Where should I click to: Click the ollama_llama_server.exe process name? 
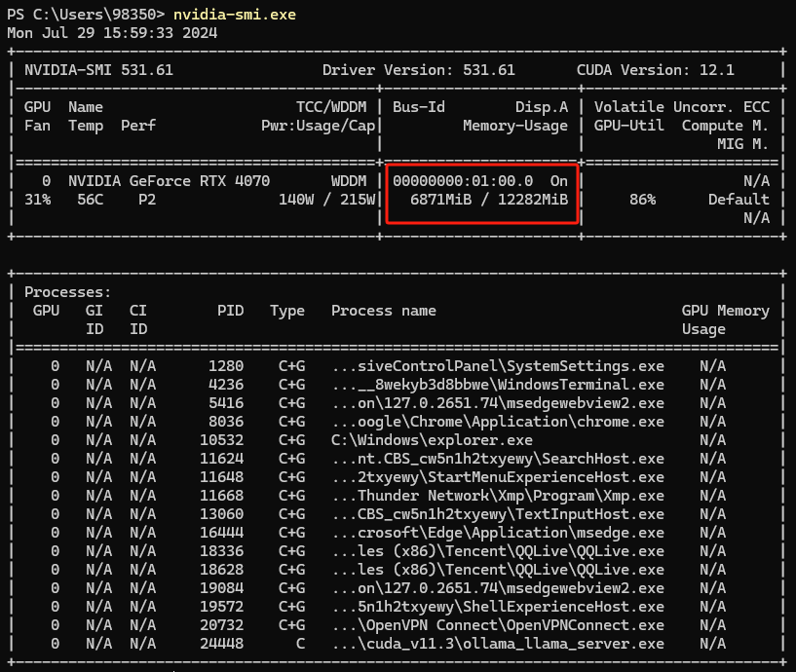pyautogui.click(x=498, y=644)
